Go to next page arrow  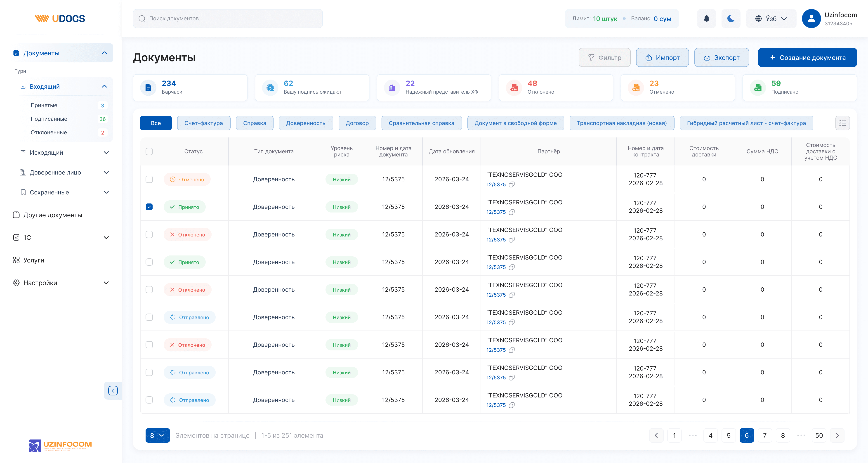pos(837,435)
